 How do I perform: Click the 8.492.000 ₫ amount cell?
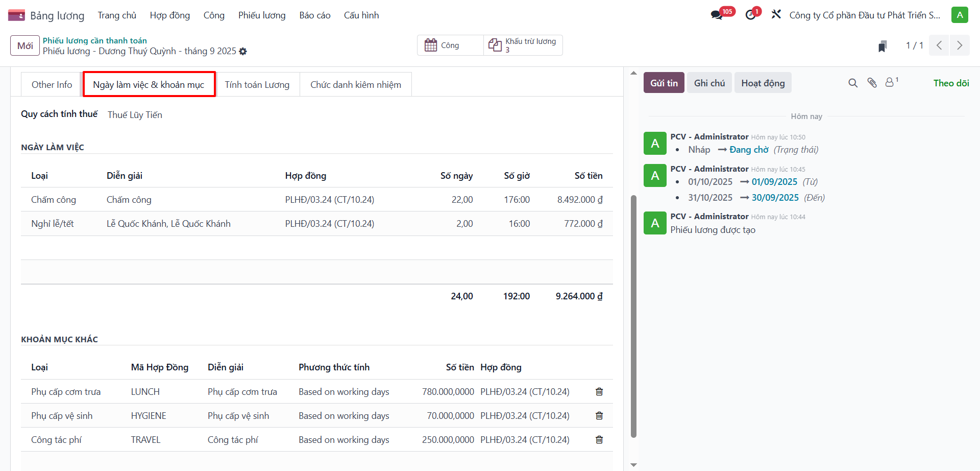click(580, 200)
